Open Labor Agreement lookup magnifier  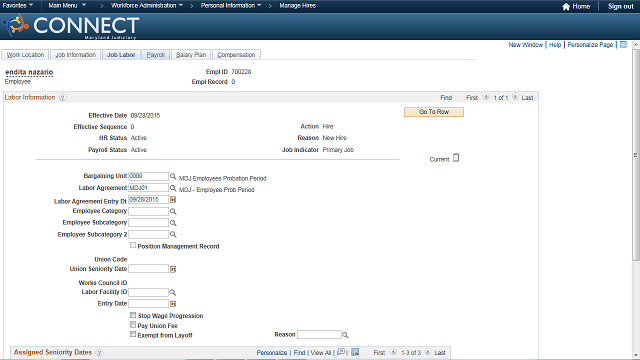[173, 188]
